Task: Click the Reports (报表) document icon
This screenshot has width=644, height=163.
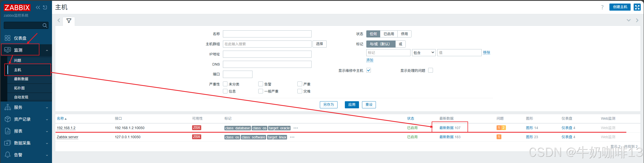Action: tap(8, 131)
